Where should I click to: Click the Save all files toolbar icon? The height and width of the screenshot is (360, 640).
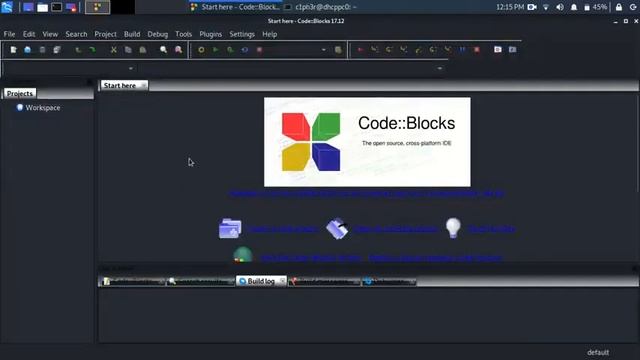57,50
